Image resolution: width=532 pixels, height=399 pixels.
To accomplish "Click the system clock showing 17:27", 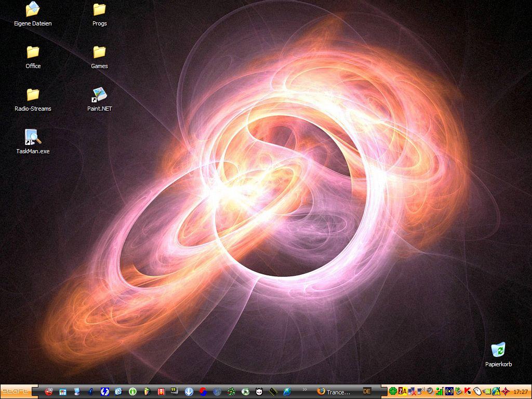I will (521, 392).
